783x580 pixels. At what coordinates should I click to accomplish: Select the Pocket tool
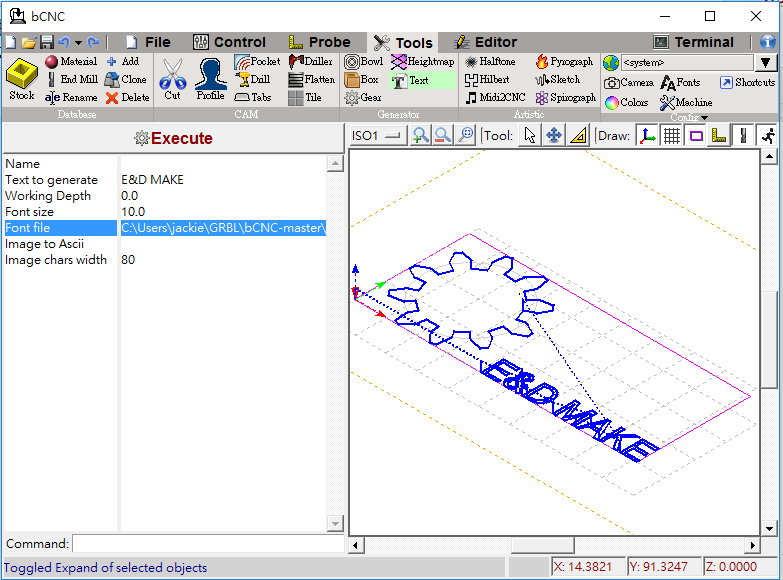click(x=257, y=61)
